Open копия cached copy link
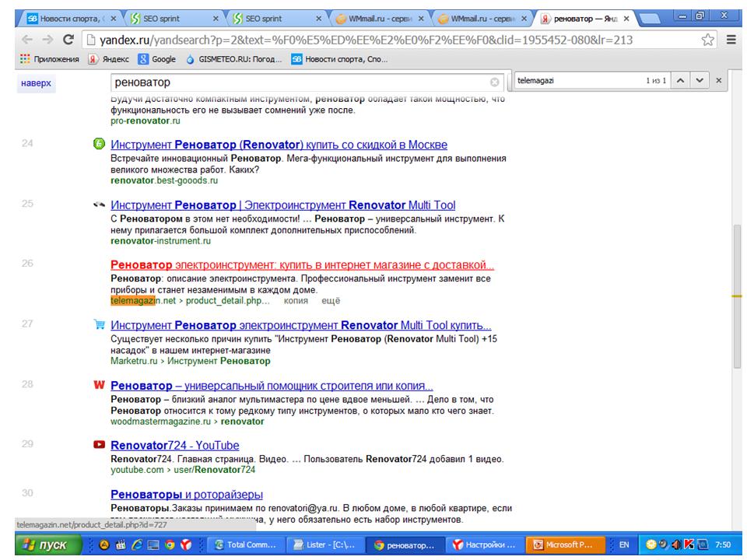The width and height of the screenshot is (747, 560). (296, 300)
